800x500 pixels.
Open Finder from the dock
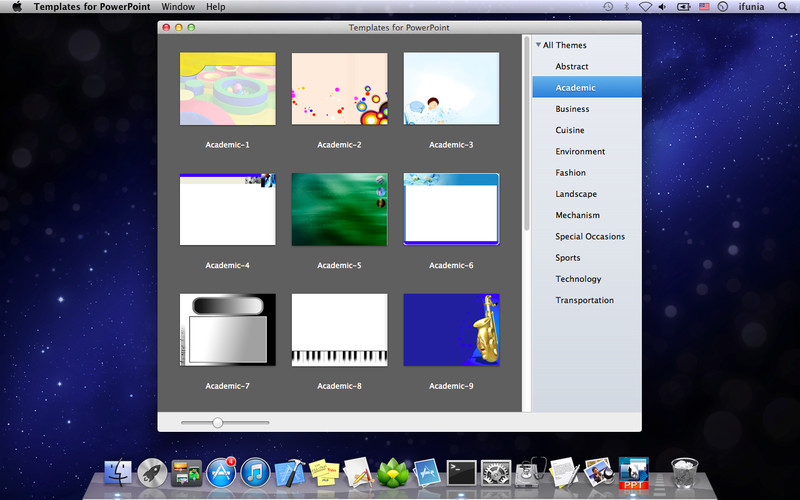point(118,472)
